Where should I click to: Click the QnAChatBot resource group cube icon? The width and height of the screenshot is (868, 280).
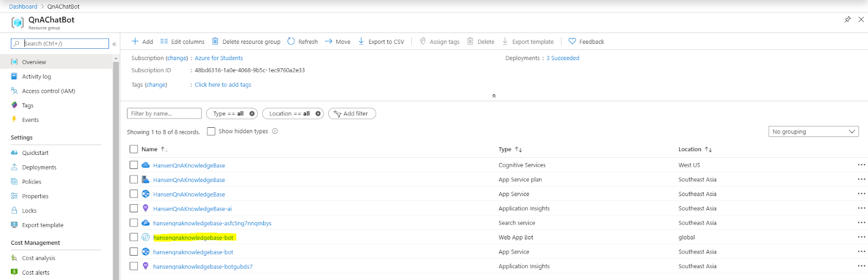(17, 22)
